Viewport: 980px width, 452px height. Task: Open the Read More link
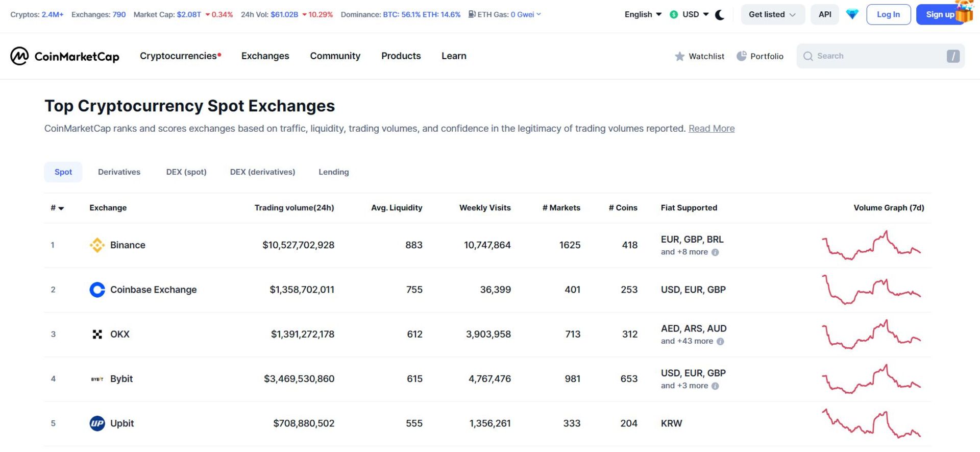pyautogui.click(x=711, y=129)
